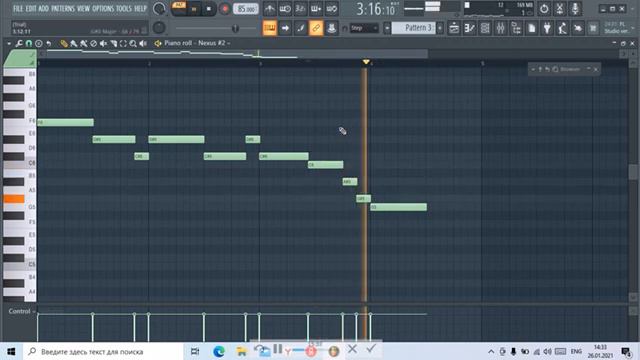Click the tempo value 85.000
The height and width of the screenshot is (360, 640).
click(x=246, y=9)
